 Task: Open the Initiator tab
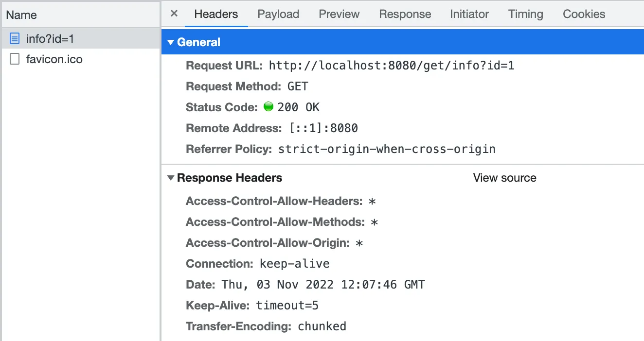pyautogui.click(x=469, y=14)
